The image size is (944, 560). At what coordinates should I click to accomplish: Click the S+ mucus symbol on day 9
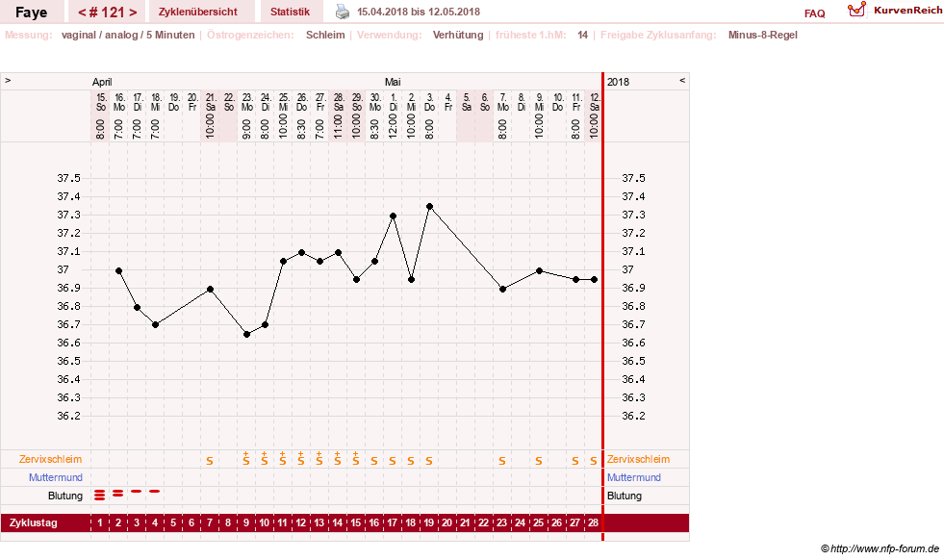point(246,459)
